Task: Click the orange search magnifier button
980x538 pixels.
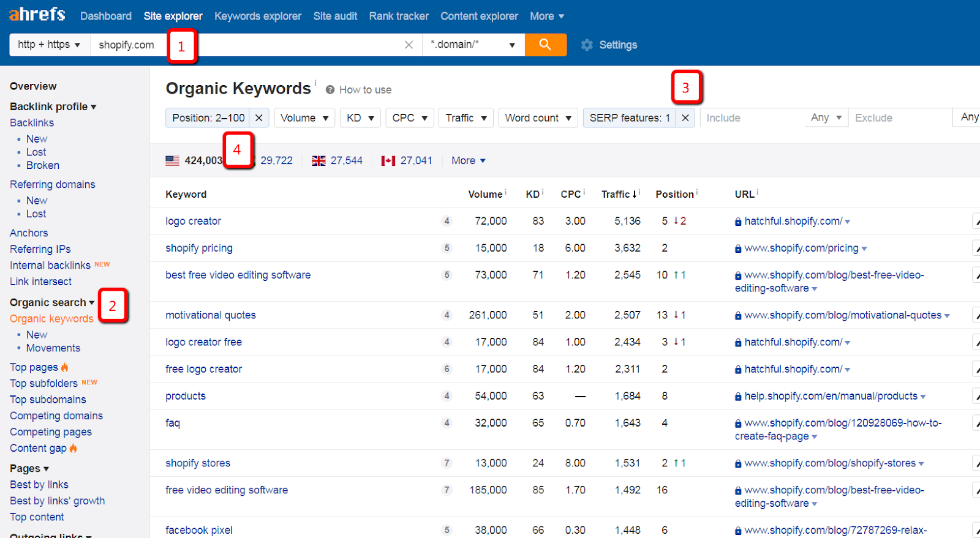Action: [545, 45]
